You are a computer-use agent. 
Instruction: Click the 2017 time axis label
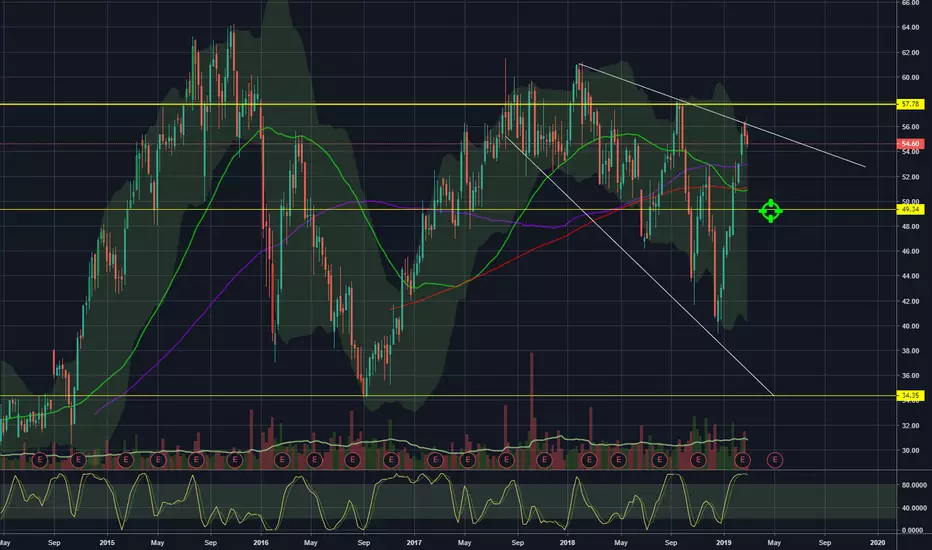tap(414, 543)
